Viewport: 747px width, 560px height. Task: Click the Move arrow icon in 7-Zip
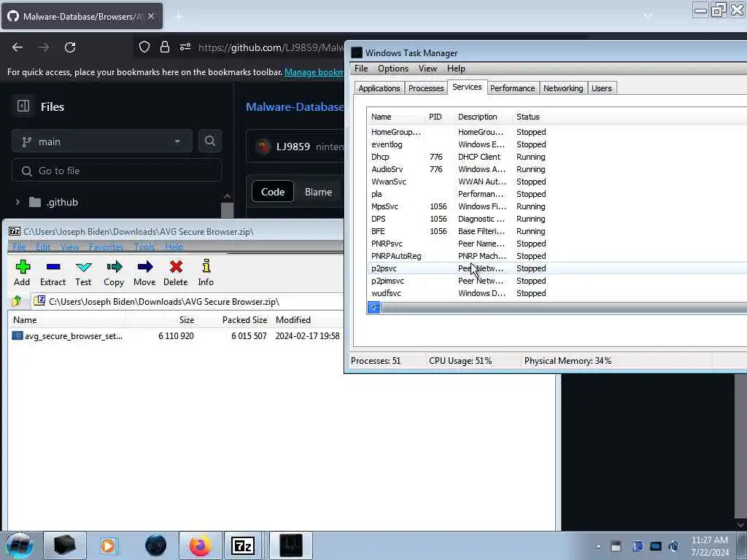[x=144, y=273]
